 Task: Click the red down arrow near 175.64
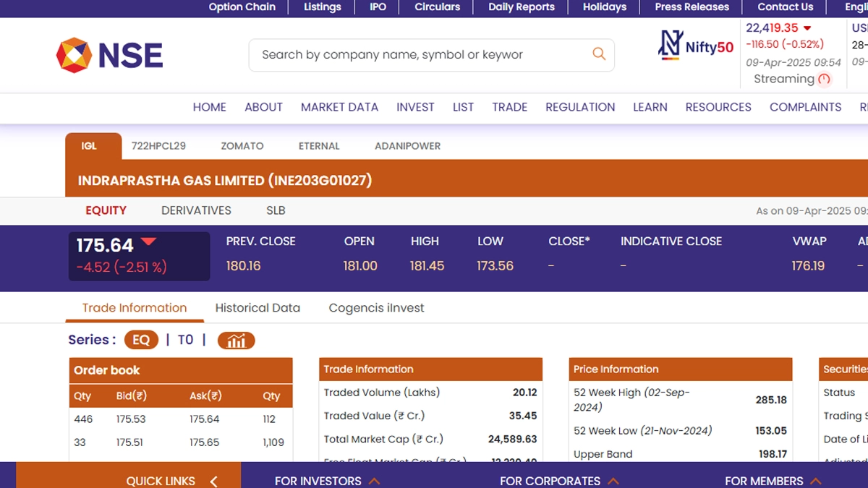pyautogui.click(x=148, y=242)
